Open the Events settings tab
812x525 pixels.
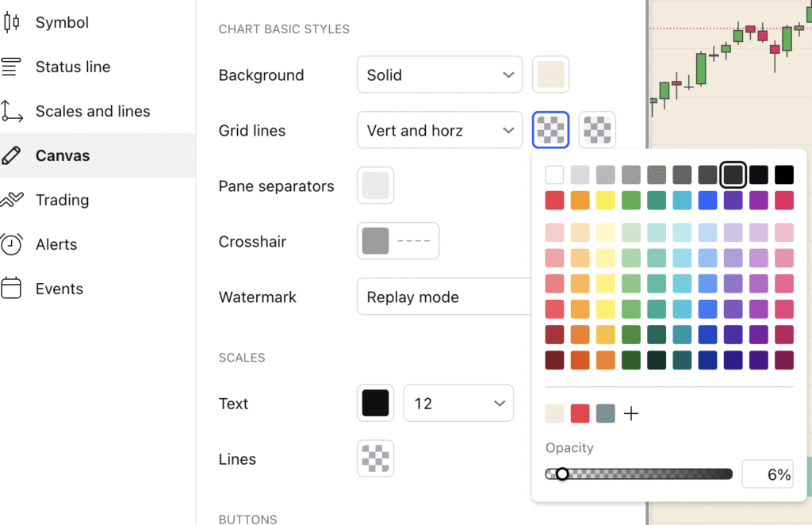click(59, 289)
